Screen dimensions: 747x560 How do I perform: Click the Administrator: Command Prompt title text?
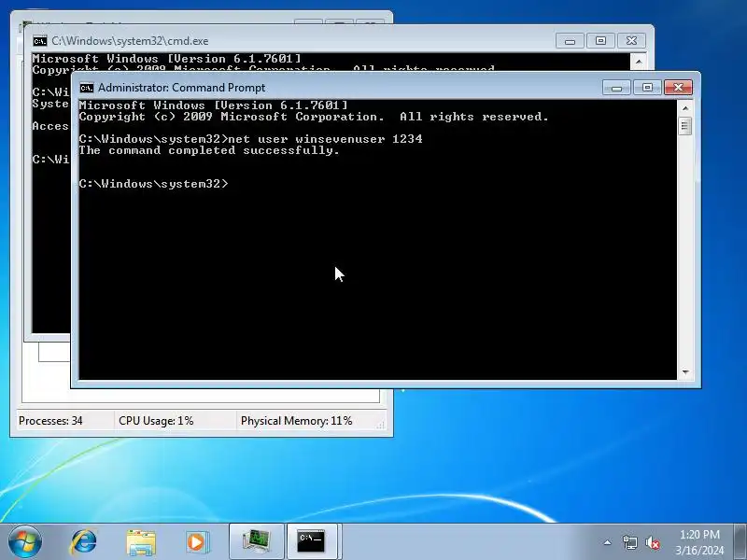[x=182, y=88]
